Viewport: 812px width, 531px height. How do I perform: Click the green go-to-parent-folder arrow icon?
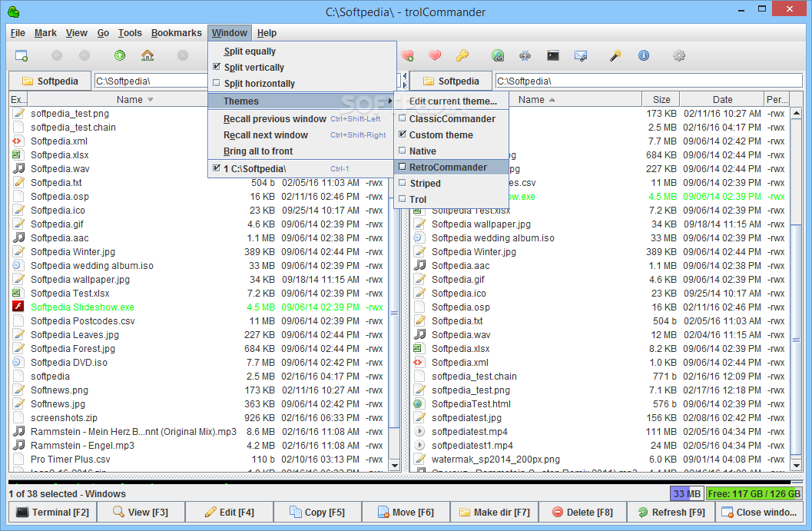tap(120, 55)
